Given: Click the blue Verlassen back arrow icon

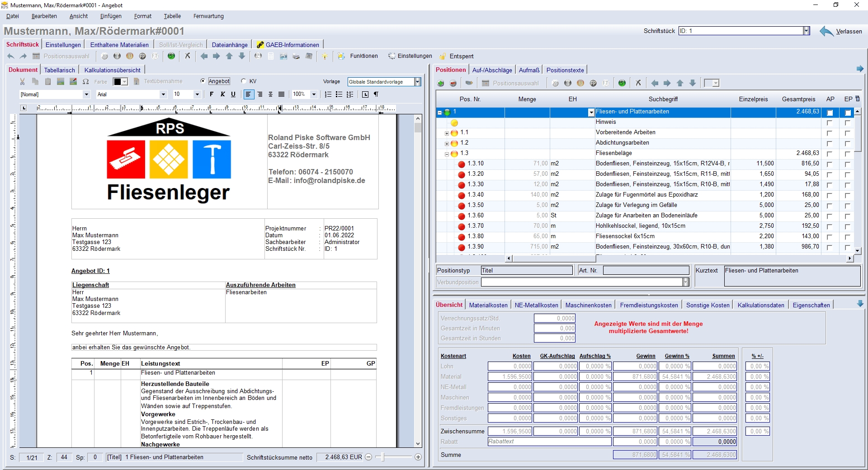Looking at the screenshot, I should pyautogui.click(x=826, y=31).
